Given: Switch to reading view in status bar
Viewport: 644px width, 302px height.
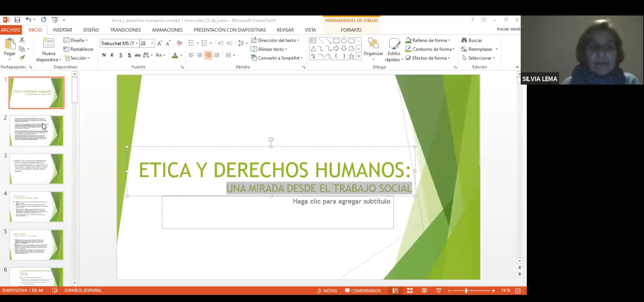Looking at the screenshot, I should pyautogui.click(x=424, y=291).
